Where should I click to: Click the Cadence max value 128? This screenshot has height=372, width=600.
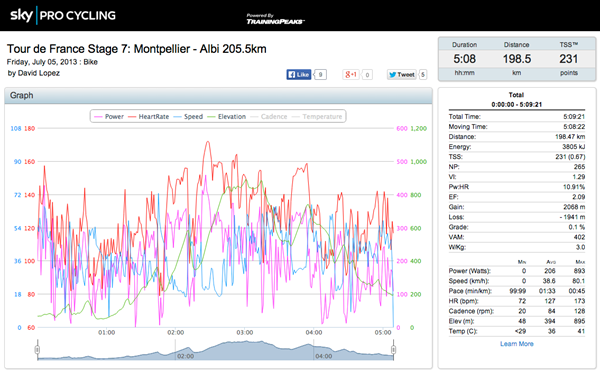coord(579,311)
